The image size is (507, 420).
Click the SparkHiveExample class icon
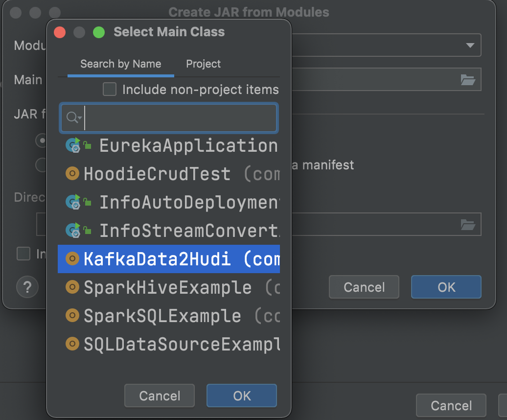(x=72, y=287)
